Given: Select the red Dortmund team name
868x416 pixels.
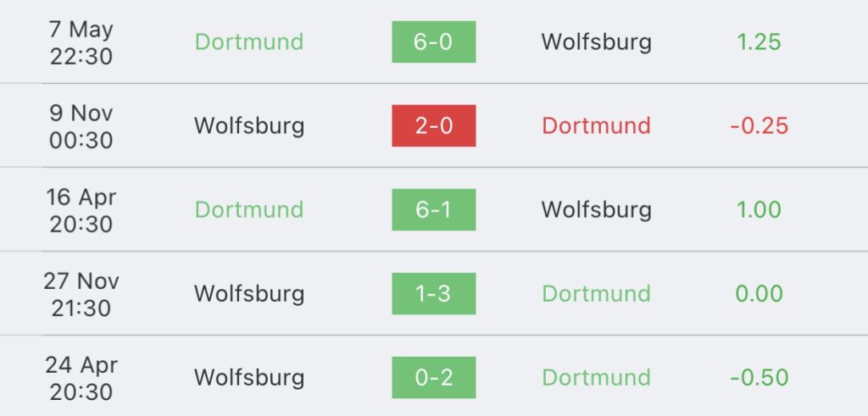Looking at the screenshot, I should coord(597,125).
